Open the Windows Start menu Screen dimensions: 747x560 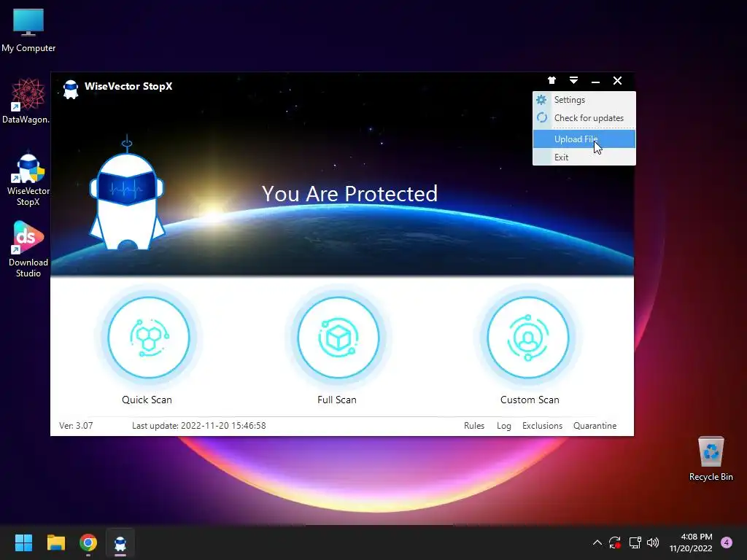pos(23,542)
